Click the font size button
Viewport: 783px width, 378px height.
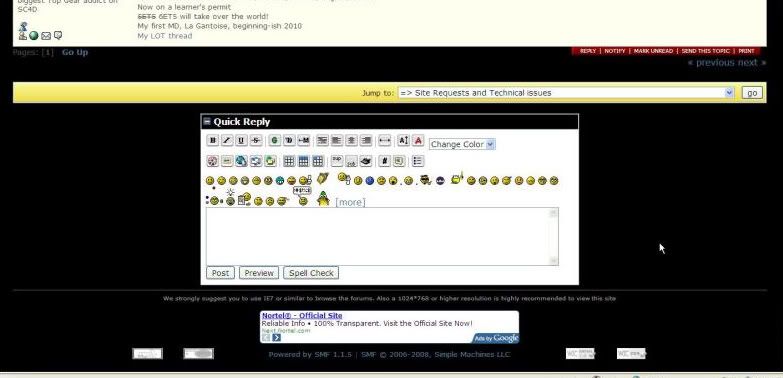(403, 140)
